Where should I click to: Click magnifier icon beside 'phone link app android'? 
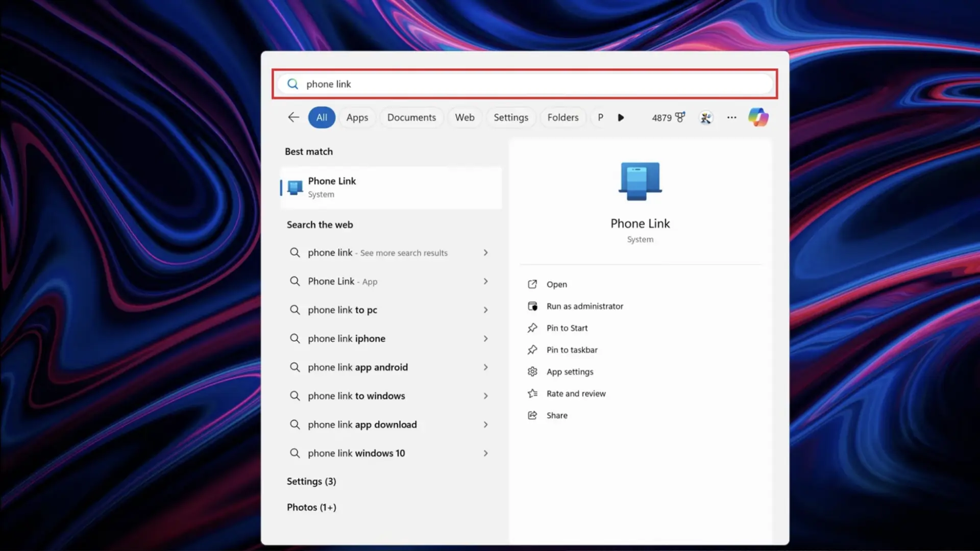[295, 367]
